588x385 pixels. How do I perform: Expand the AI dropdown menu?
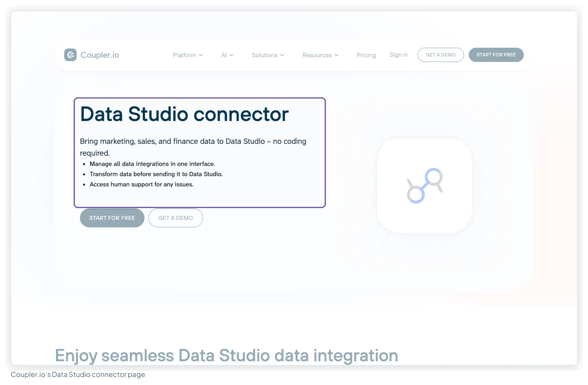point(227,55)
